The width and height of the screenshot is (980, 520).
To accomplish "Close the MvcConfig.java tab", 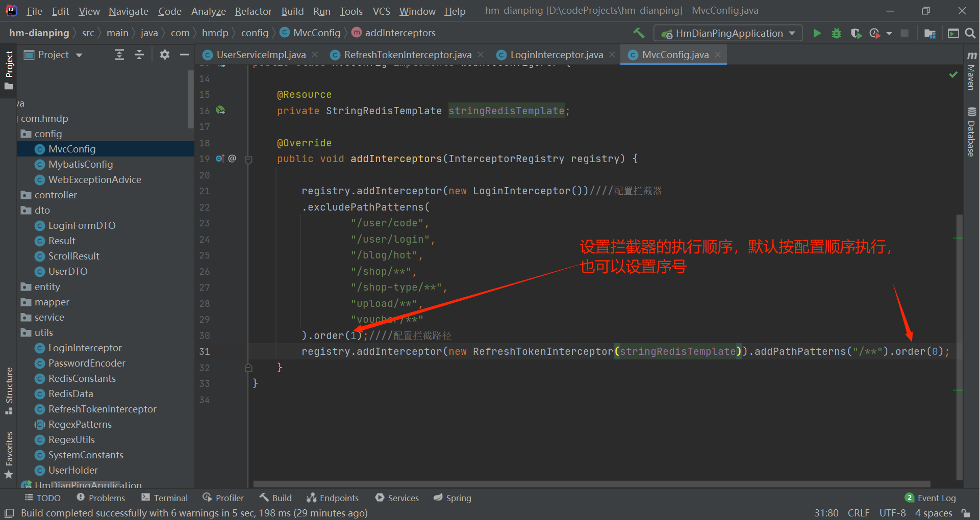I will [x=718, y=55].
